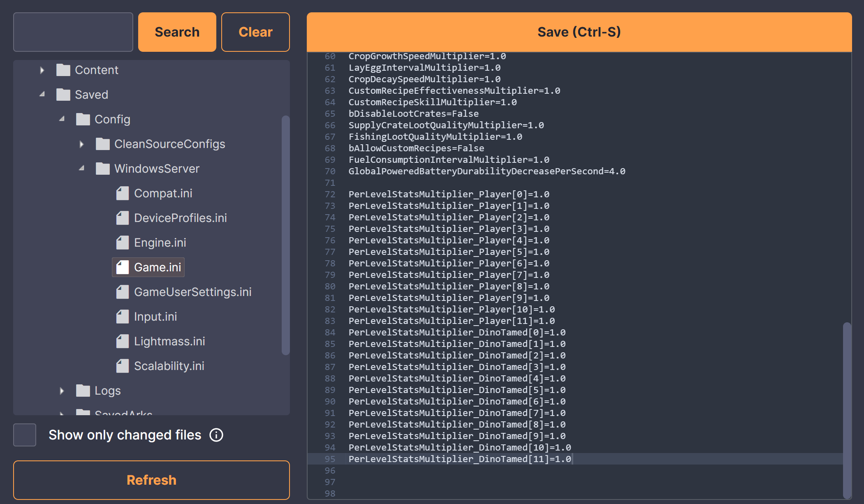Click the info icon beside changed files
The height and width of the screenshot is (504, 864).
[216, 435]
